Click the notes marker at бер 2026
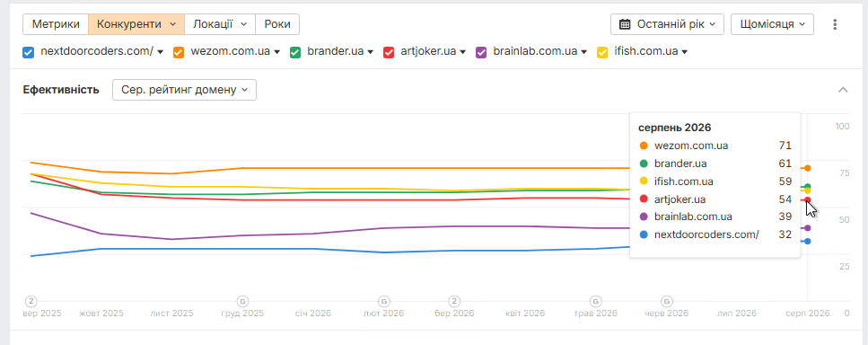Image resolution: width=868 pixels, height=345 pixels. (454, 301)
